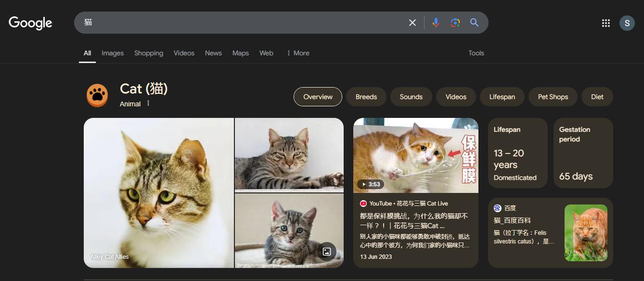Image resolution: width=644 pixels, height=281 pixels.
Task: Click inside the search input field
Action: [x=241, y=23]
